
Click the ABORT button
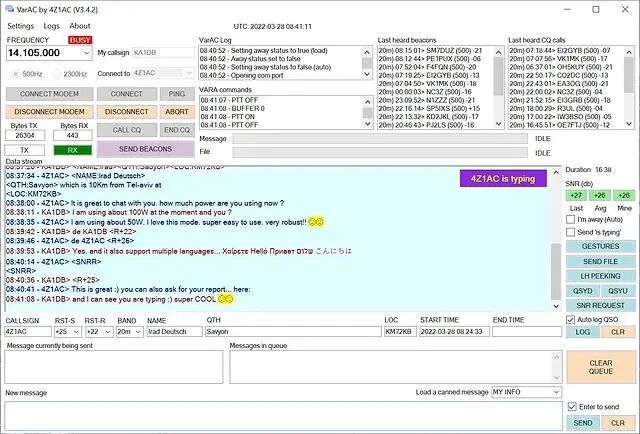point(177,112)
